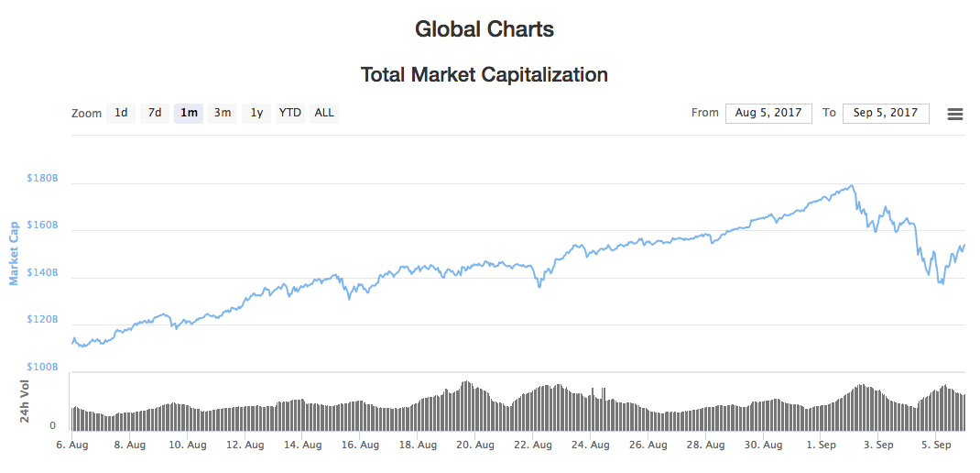Select the 1y zoom range
980x473 pixels.
(x=257, y=113)
